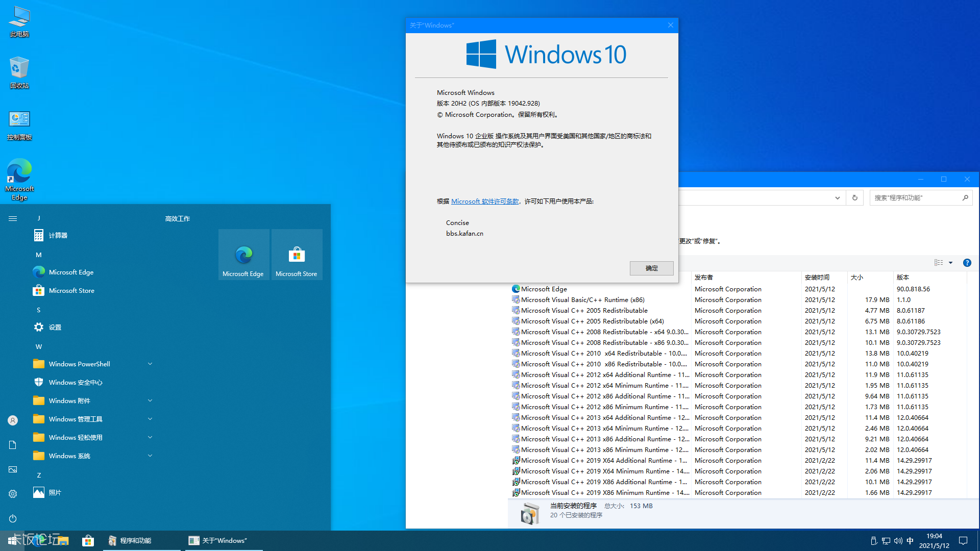980x551 pixels.
Task: Open Windows 安全中心 from Start list
Action: 92,382
